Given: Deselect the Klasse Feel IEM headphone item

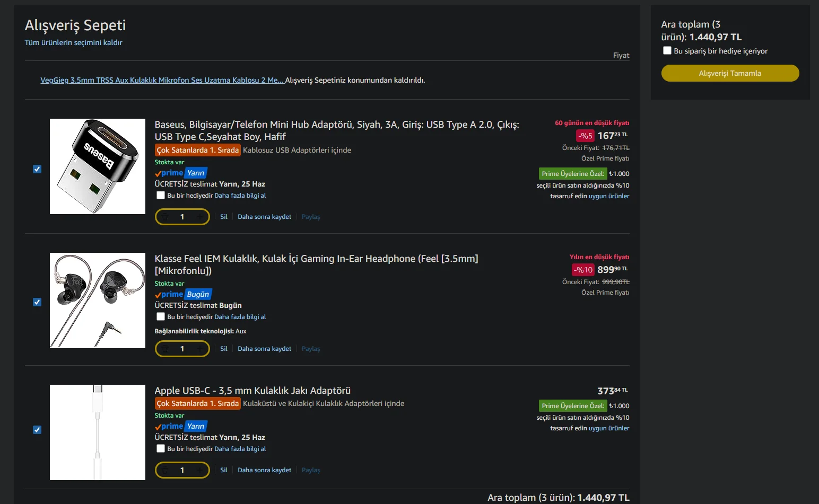Looking at the screenshot, I should point(37,302).
